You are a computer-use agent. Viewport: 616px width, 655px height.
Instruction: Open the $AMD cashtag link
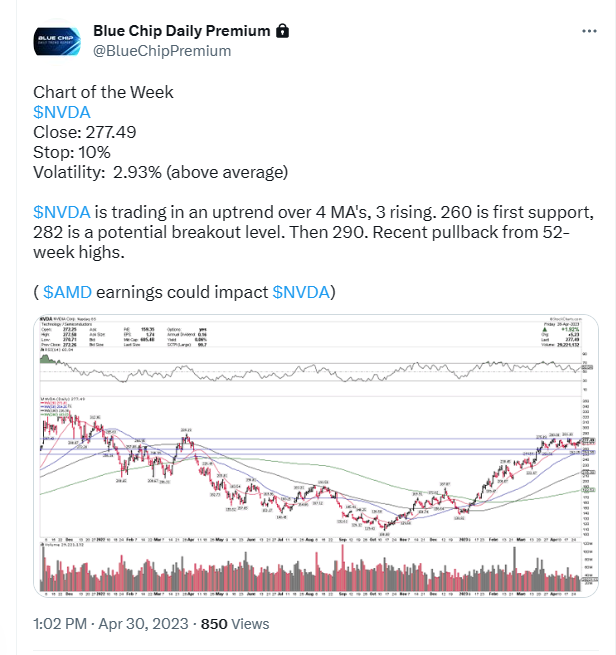pos(67,292)
